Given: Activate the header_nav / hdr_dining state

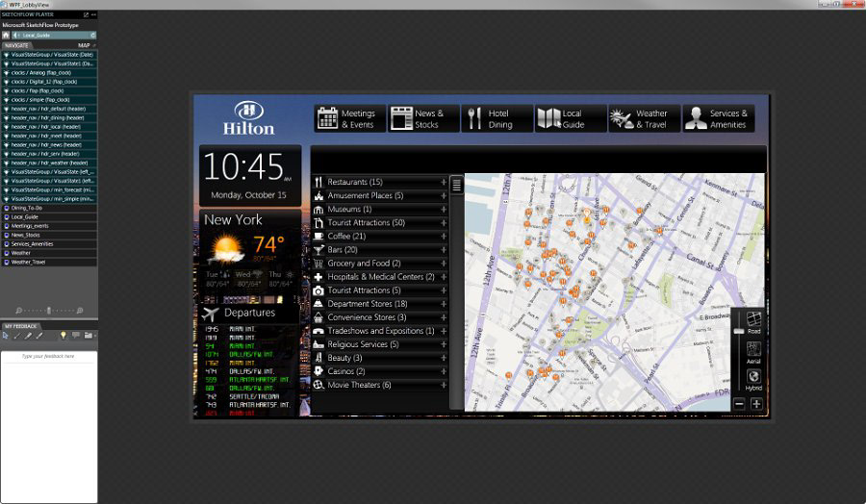Looking at the screenshot, I should pos(49,117).
